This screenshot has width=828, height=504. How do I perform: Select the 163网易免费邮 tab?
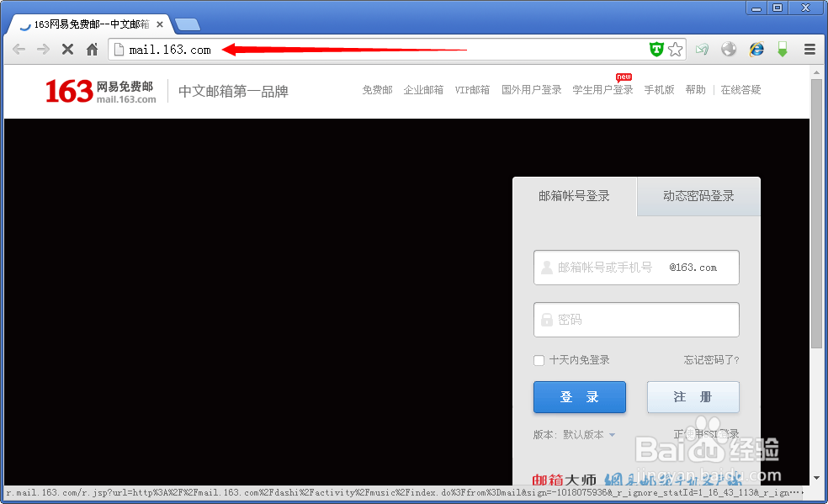click(x=92, y=24)
